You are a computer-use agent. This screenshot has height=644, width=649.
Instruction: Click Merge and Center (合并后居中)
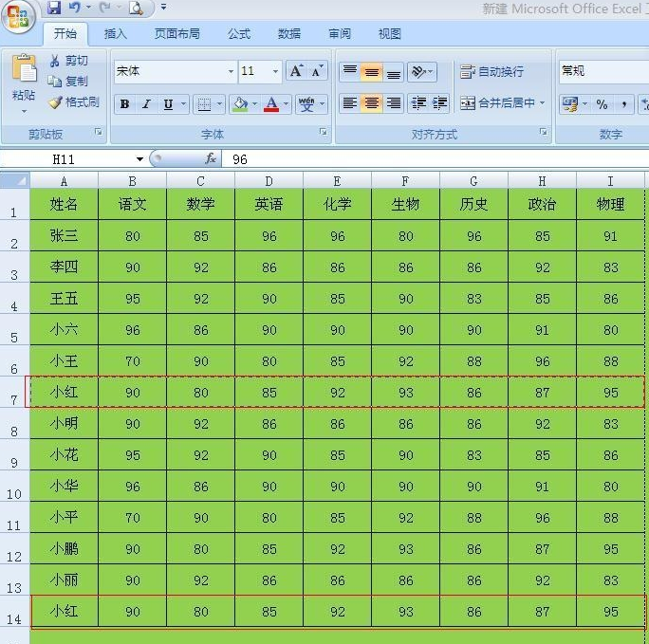tap(498, 103)
